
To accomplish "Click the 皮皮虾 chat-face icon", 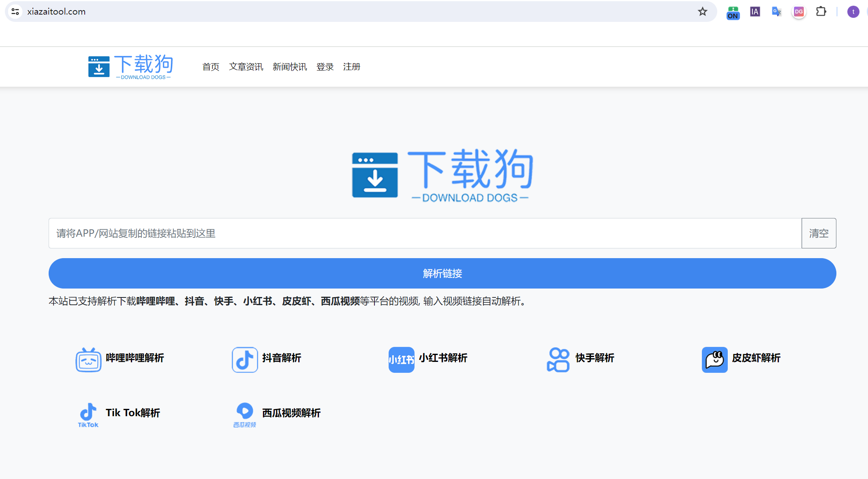I will click(714, 359).
